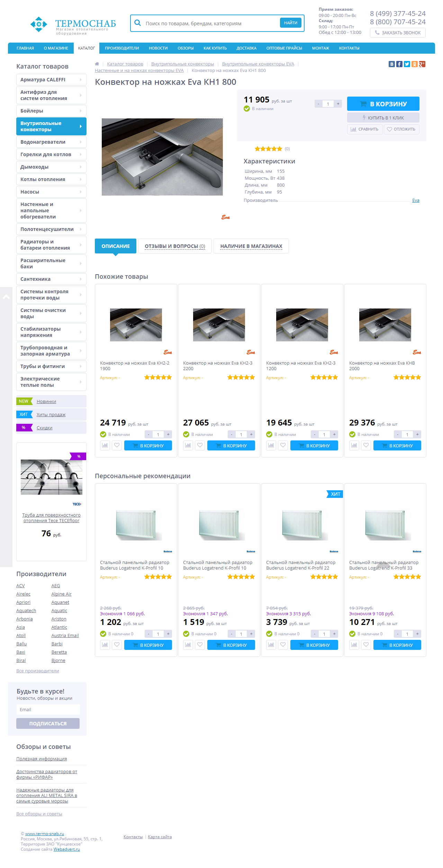Open the ОТЗЫВЫ И ВОПРОСЫ tab
The width and height of the screenshot is (443, 868).
[x=175, y=246]
